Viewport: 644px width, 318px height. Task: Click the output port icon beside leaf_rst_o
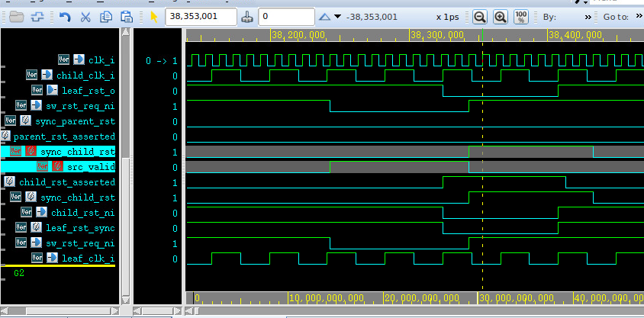click(52, 90)
